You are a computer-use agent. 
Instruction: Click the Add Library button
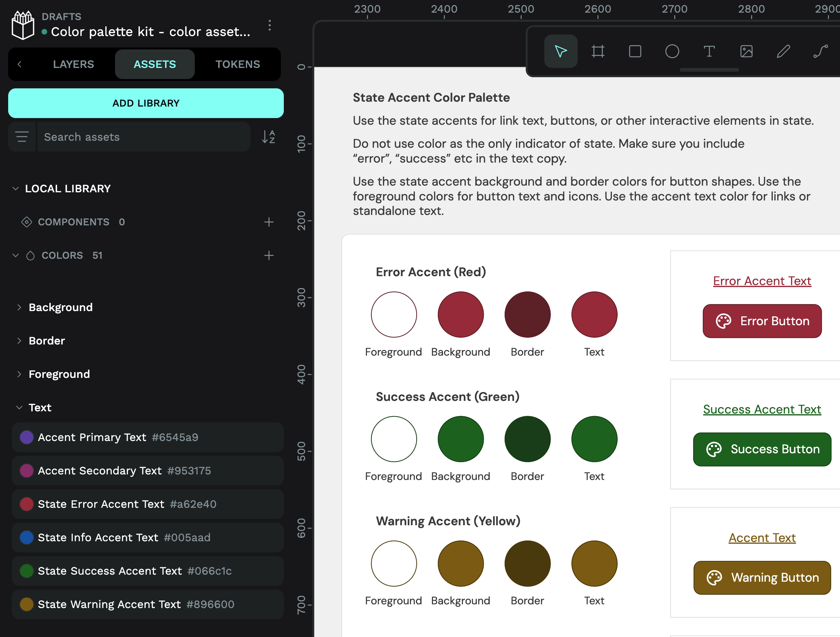point(146,103)
